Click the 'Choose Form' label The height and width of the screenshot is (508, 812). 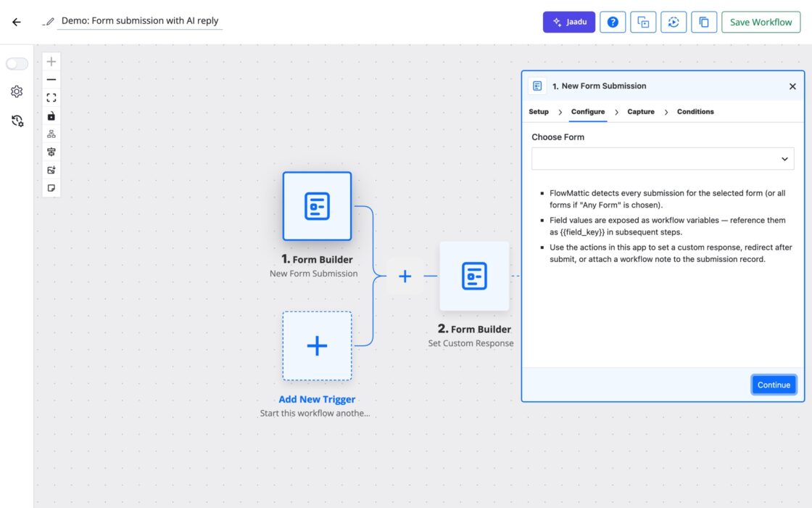[558, 137]
